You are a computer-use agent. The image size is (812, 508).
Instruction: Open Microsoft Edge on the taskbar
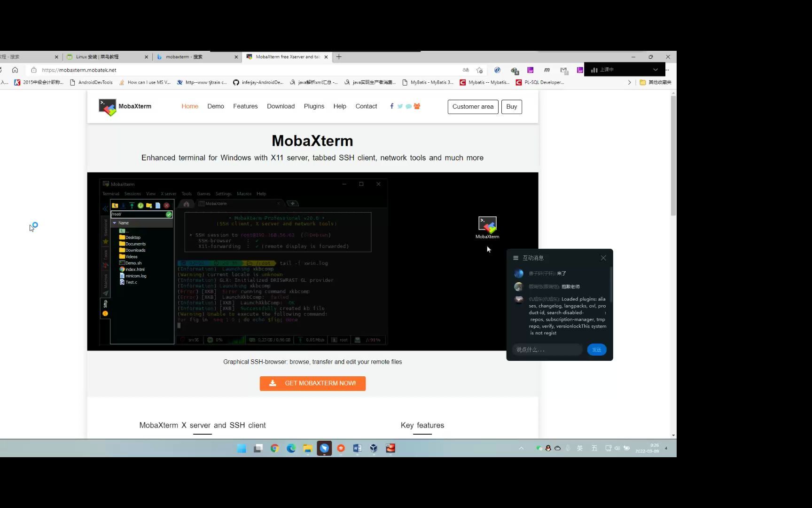[x=291, y=448]
